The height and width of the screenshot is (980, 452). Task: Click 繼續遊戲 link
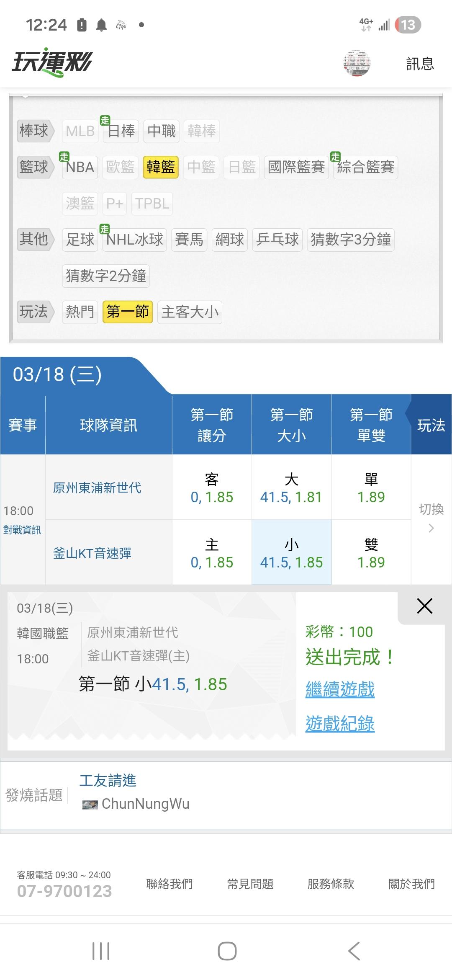[340, 689]
